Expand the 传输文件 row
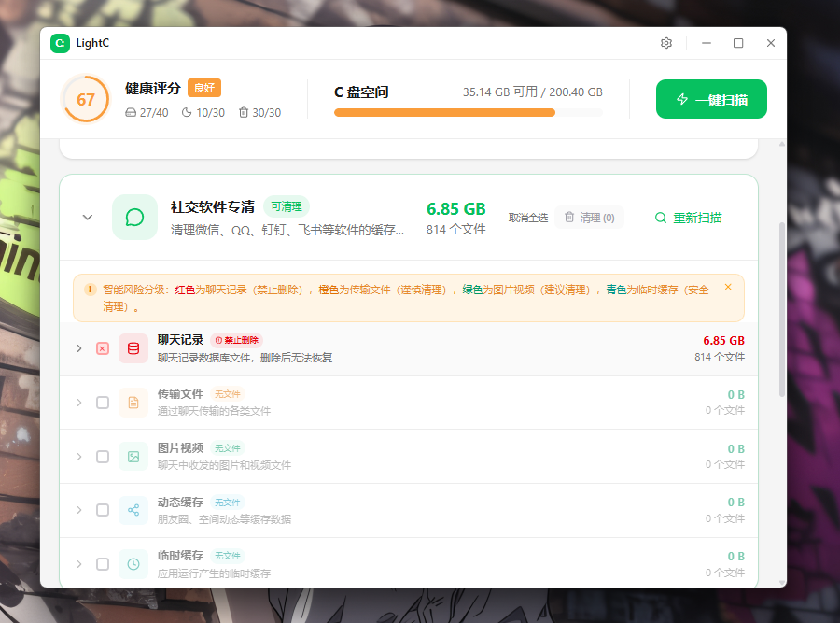This screenshot has width=840, height=623. tap(79, 403)
